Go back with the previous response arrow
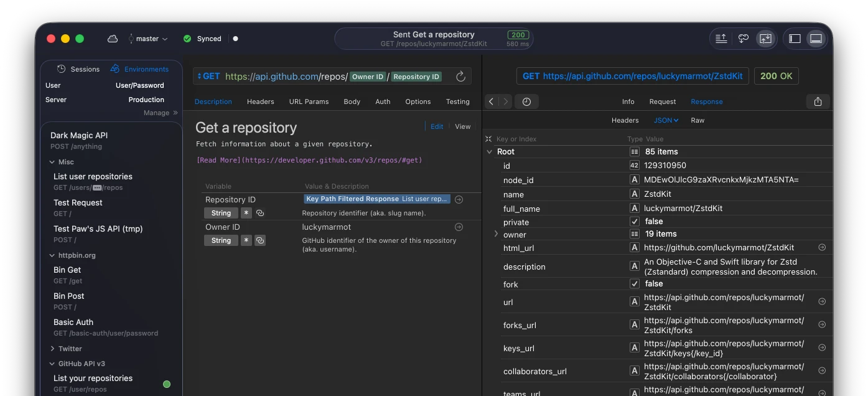 click(492, 101)
